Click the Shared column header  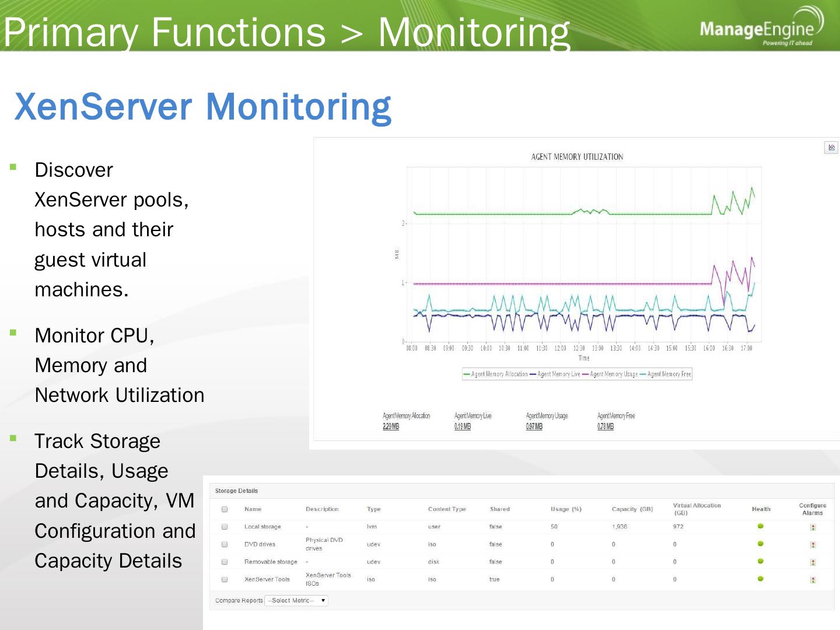(500, 509)
